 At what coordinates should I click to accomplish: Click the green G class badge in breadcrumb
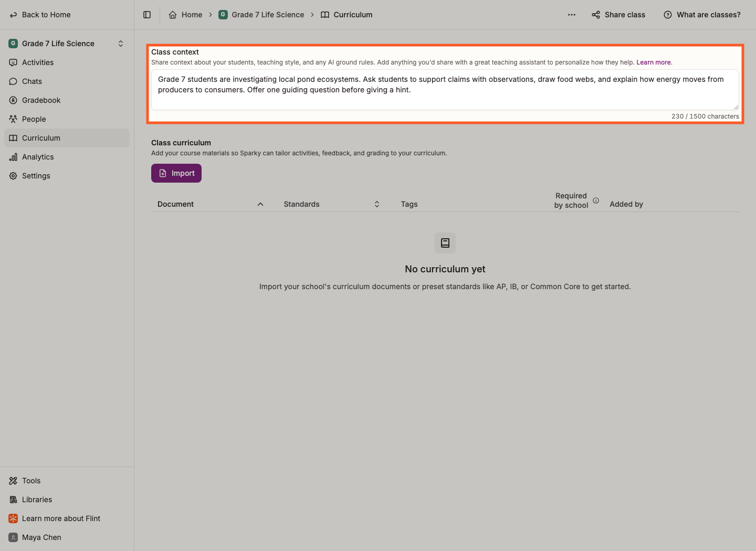pyautogui.click(x=223, y=15)
